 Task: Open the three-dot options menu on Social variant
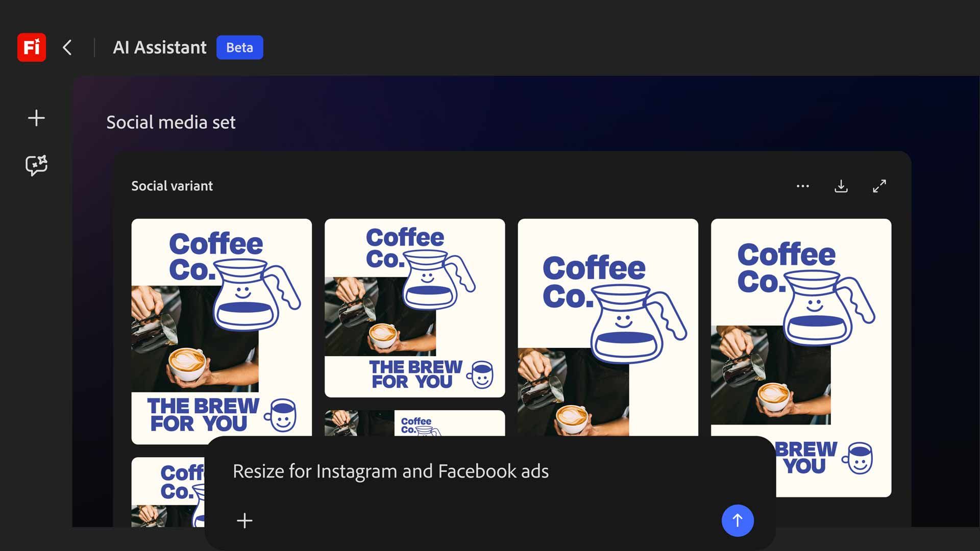(x=803, y=186)
